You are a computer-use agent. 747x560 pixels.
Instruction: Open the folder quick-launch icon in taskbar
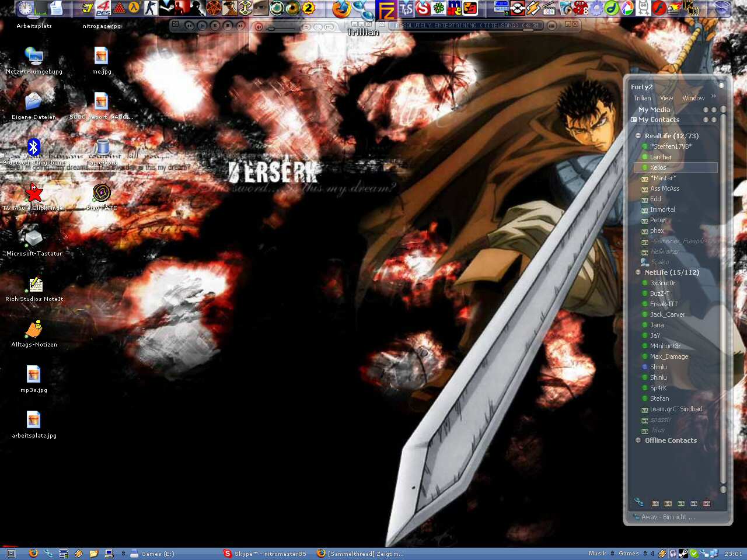pos(94,554)
